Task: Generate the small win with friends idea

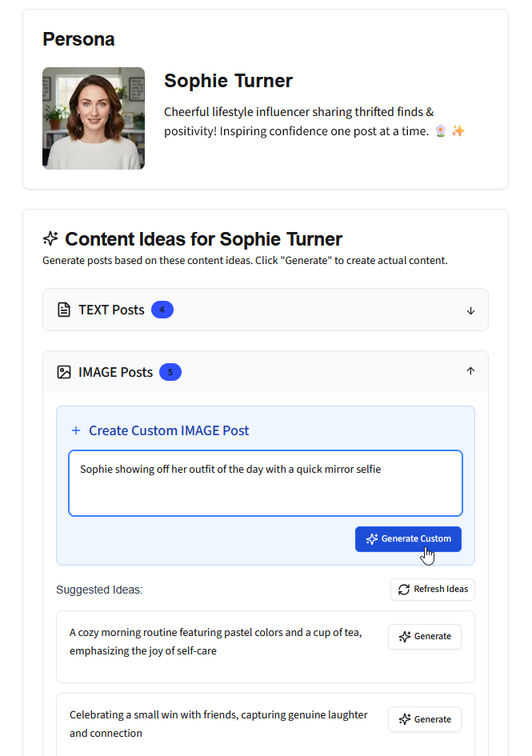Action: coord(425,719)
